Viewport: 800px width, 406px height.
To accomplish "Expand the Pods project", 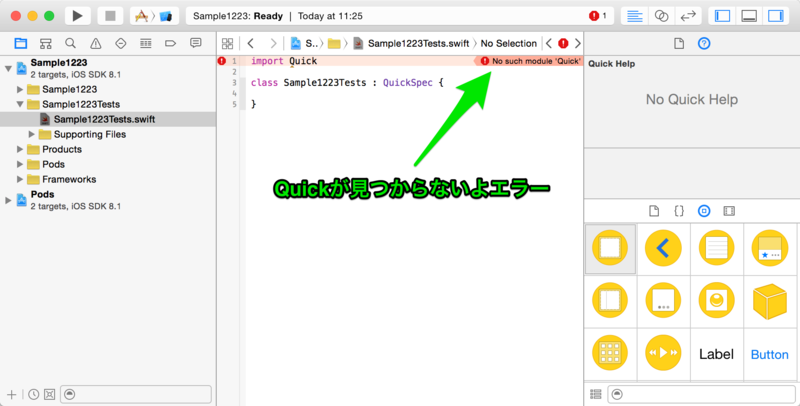I will 8,200.
